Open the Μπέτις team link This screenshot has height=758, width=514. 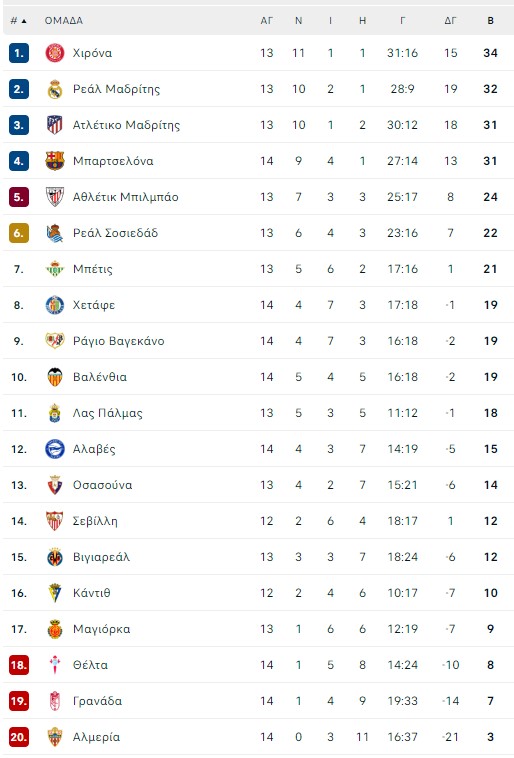coord(92,269)
